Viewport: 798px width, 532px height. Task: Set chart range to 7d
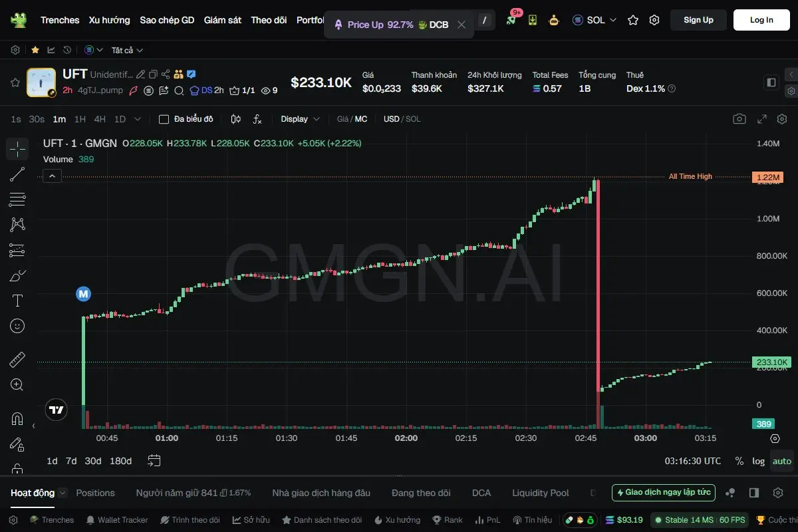coord(71,461)
